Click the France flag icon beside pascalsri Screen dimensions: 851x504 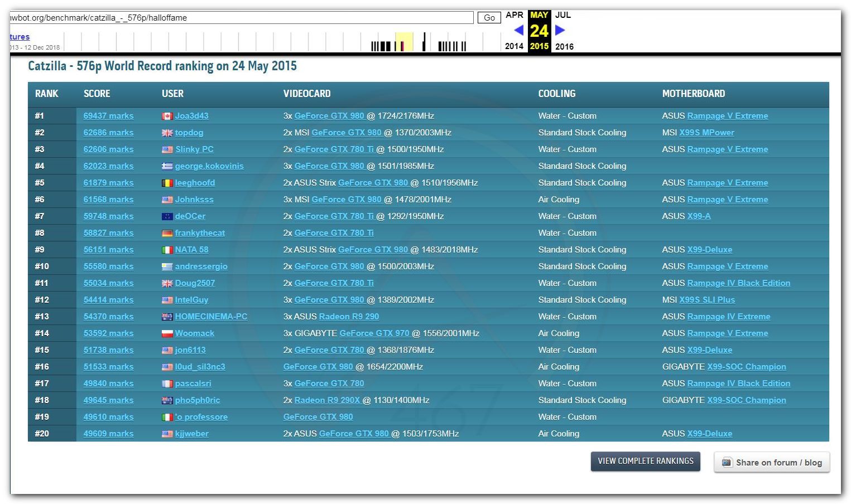click(167, 384)
